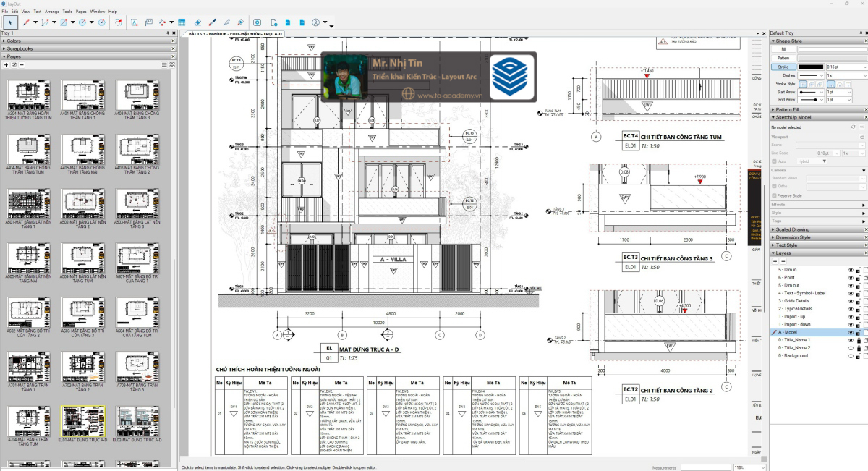Image resolution: width=868 pixels, height=471 pixels.
Task: Select the Erase tool
Action: (198, 22)
